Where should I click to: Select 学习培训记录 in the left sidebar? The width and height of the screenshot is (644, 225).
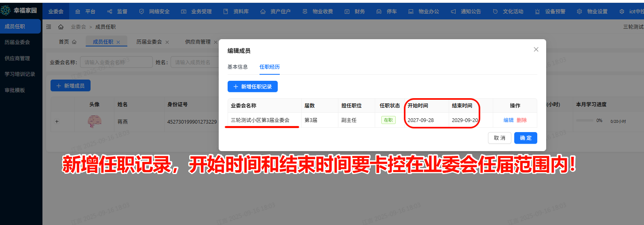click(20, 74)
